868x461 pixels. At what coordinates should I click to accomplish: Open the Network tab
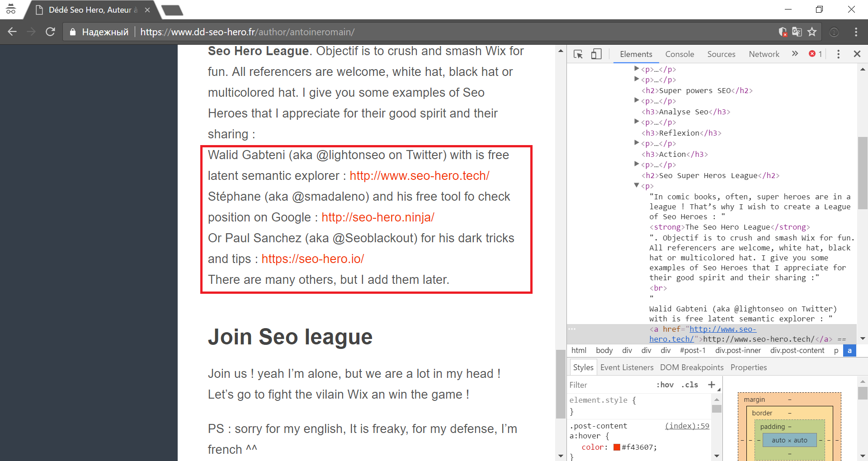tap(764, 54)
